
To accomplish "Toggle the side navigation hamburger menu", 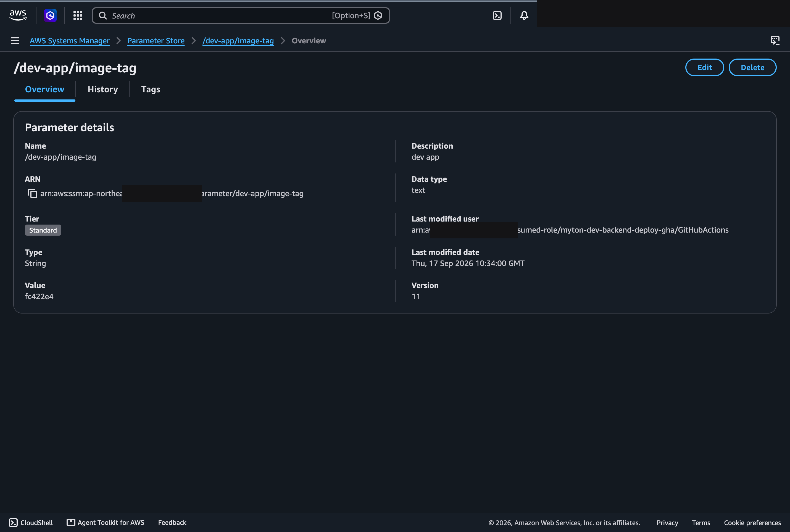I will 15,41.
